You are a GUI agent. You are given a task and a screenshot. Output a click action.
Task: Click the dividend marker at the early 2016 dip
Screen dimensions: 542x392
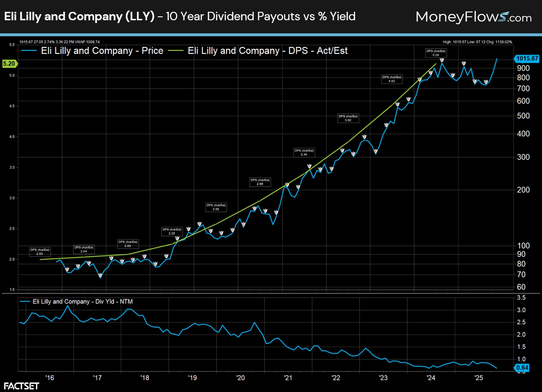pyautogui.click(x=67, y=269)
